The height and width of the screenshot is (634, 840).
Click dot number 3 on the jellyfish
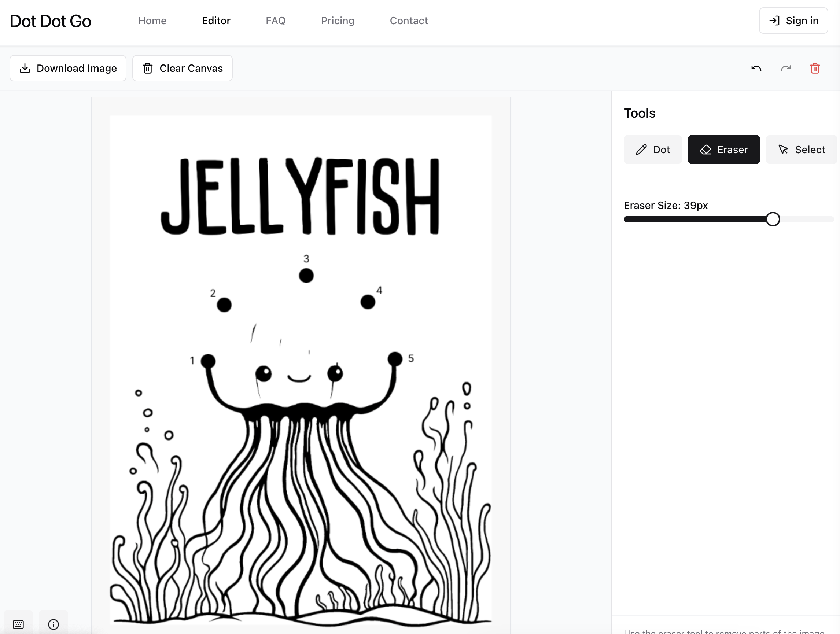click(306, 276)
